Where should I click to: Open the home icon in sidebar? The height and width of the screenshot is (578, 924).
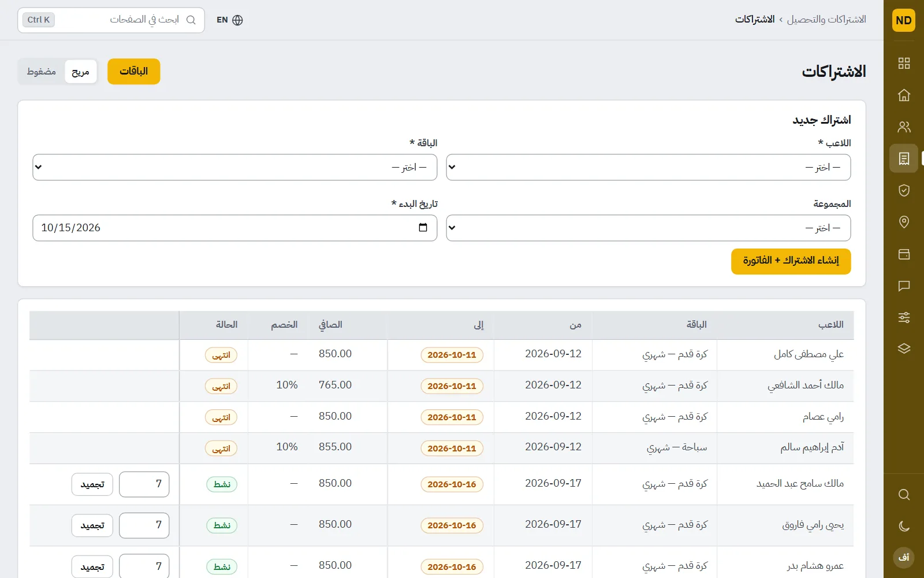(x=904, y=95)
